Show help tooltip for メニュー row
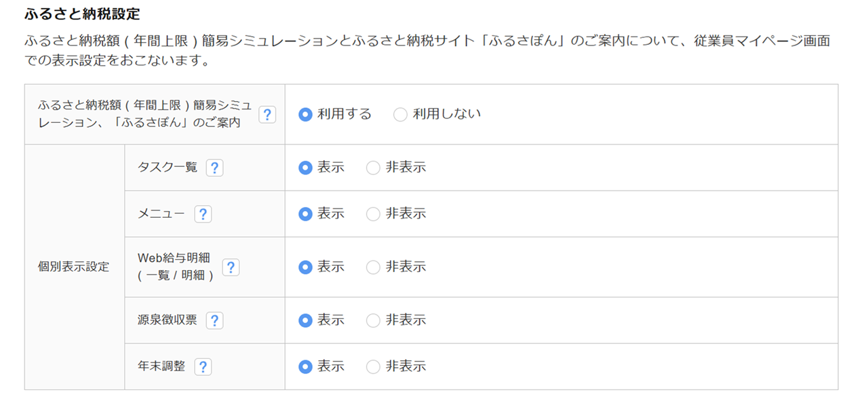The width and height of the screenshot is (868, 401). 203,214
